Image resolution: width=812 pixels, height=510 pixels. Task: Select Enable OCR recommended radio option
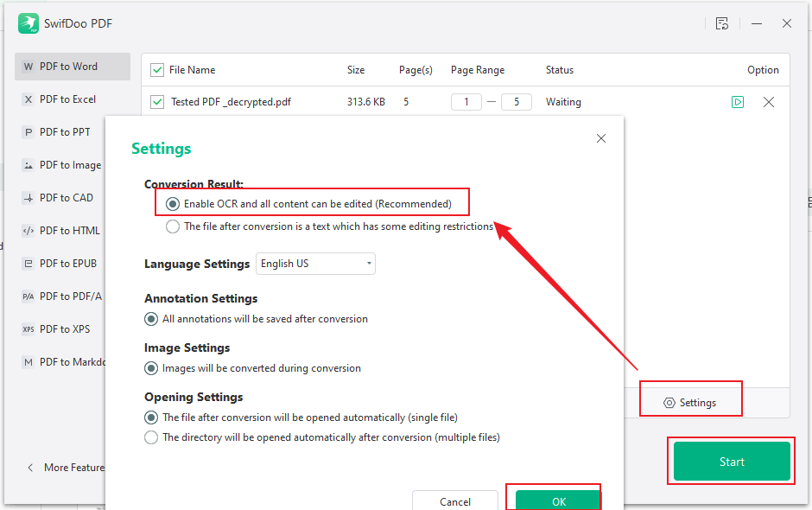point(174,204)
